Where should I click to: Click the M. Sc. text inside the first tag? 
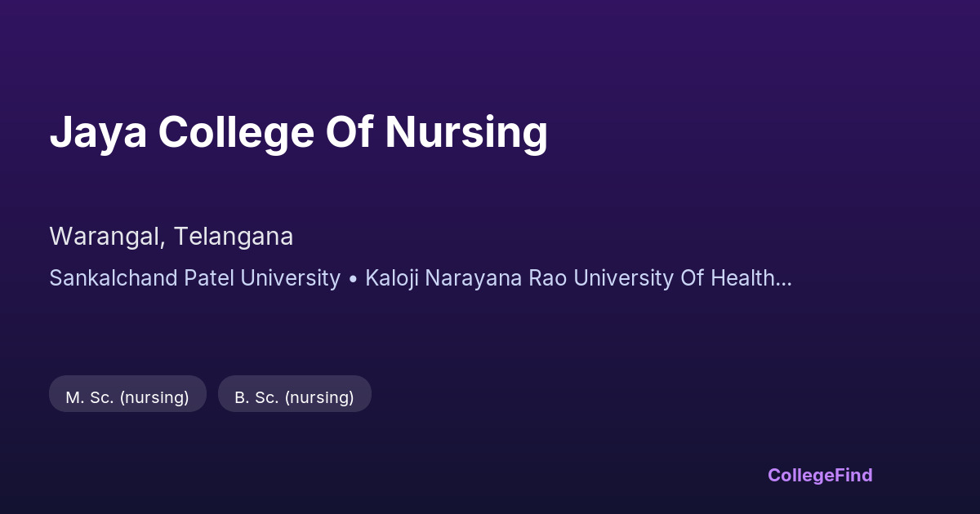tap(90, 397)
